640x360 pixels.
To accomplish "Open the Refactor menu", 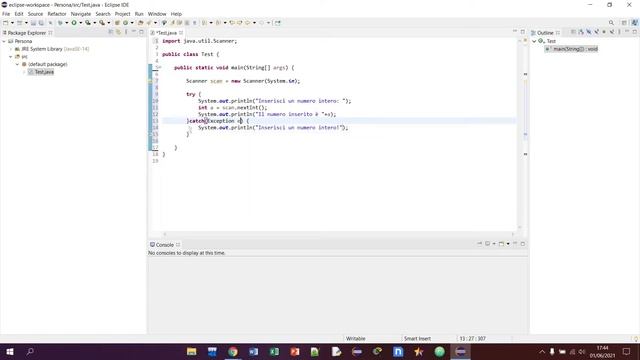I will pyautogui.click(x=57, y=14).
